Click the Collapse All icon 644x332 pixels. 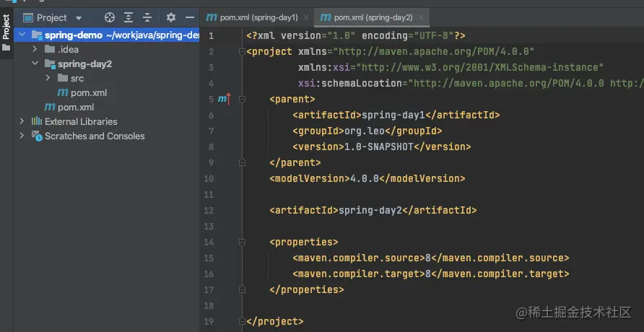(x=147, y=17)
